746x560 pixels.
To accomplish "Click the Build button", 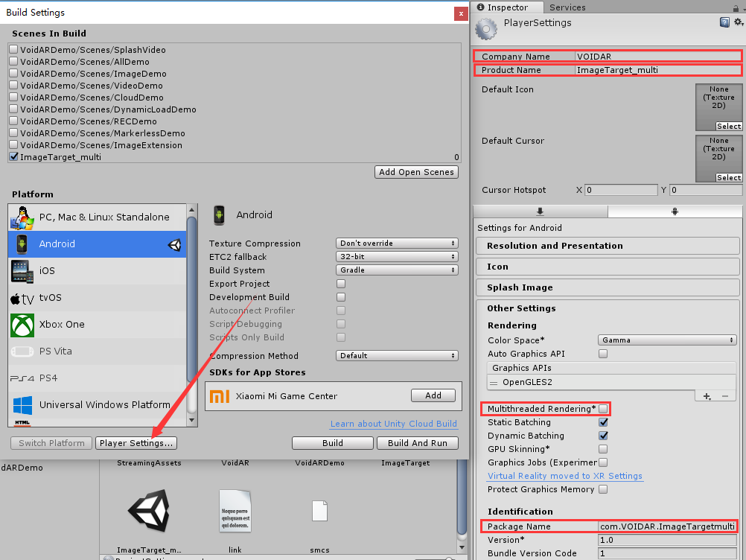I will [x=333, y=443].
